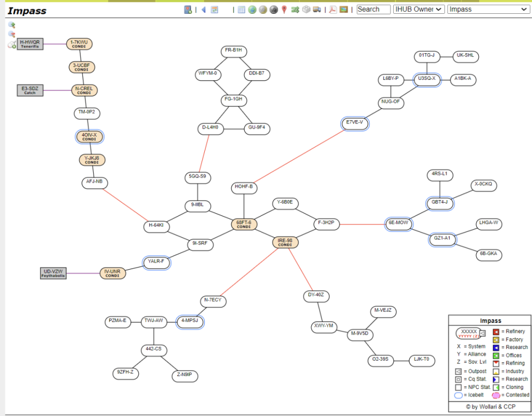Click the green globe icon
This screenshot has height=416, width=532.
252,10
